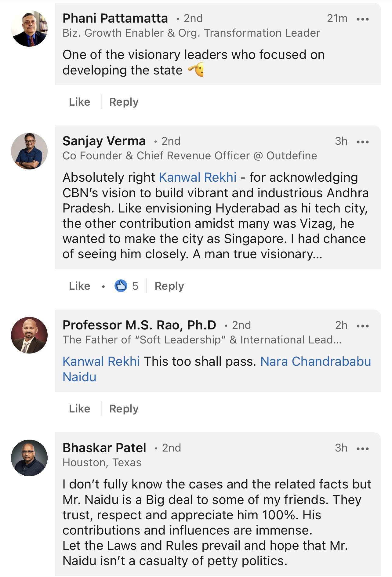Open more options on Sanjay Verma's comment
The image size is (392, 577).
coord(362,142)
